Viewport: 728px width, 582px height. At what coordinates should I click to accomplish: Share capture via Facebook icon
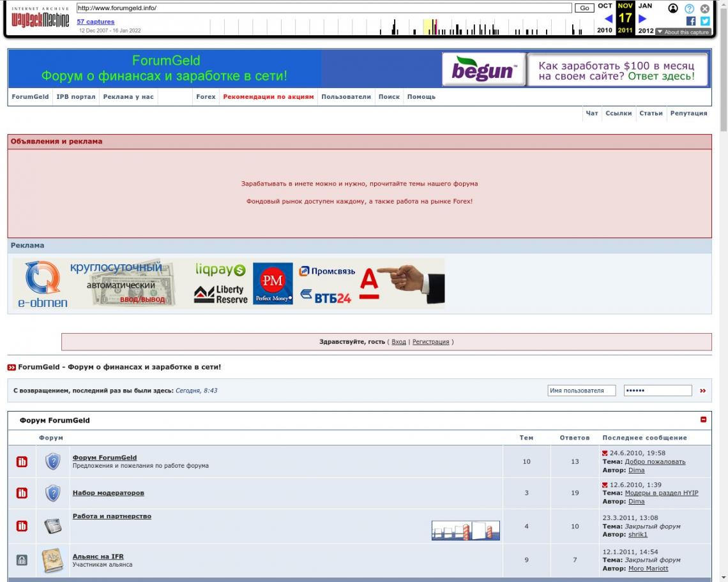[x=691, y=21]
